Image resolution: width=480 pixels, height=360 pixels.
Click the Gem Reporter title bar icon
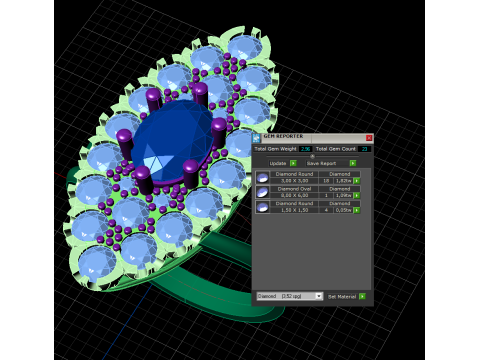tap(256, 138)
